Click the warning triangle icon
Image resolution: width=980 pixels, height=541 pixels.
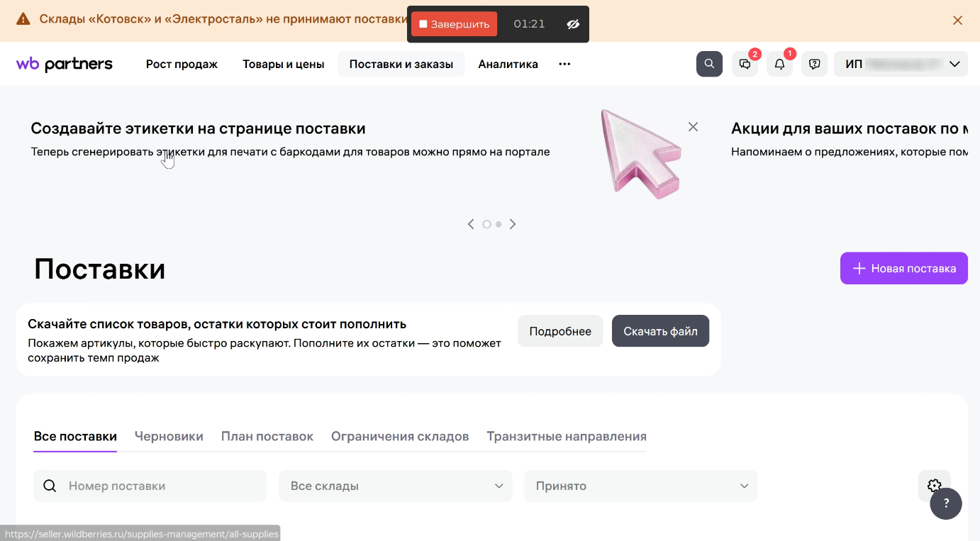click(x=23, y=19)
